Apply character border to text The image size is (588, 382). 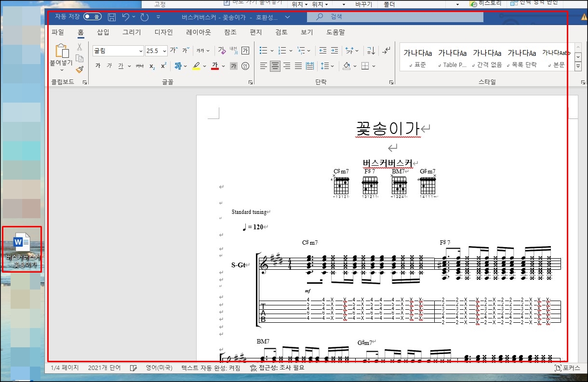(x=245, y=50)
